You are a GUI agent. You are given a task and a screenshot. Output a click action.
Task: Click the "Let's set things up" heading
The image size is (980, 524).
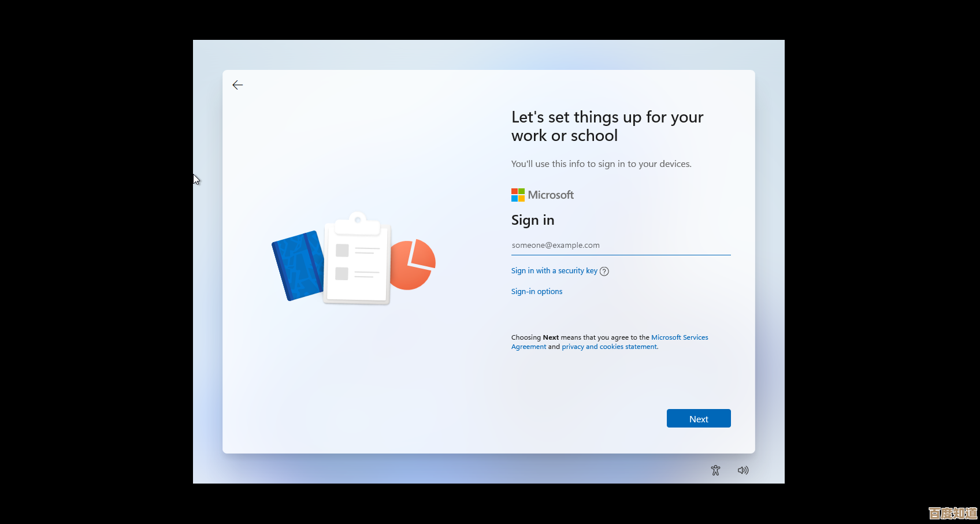pyautogui.click(x=607, y=126)
